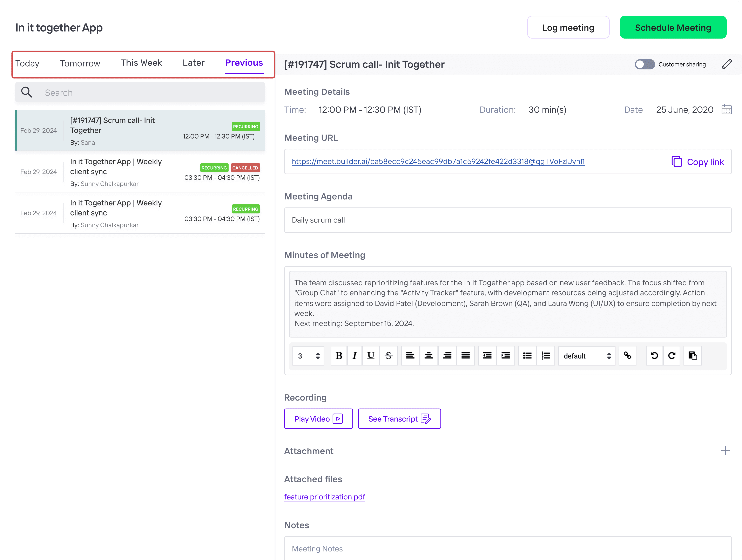Switch to the Tomorrow tab
Viewport: 742px width, 560px height.
(80, 63)
